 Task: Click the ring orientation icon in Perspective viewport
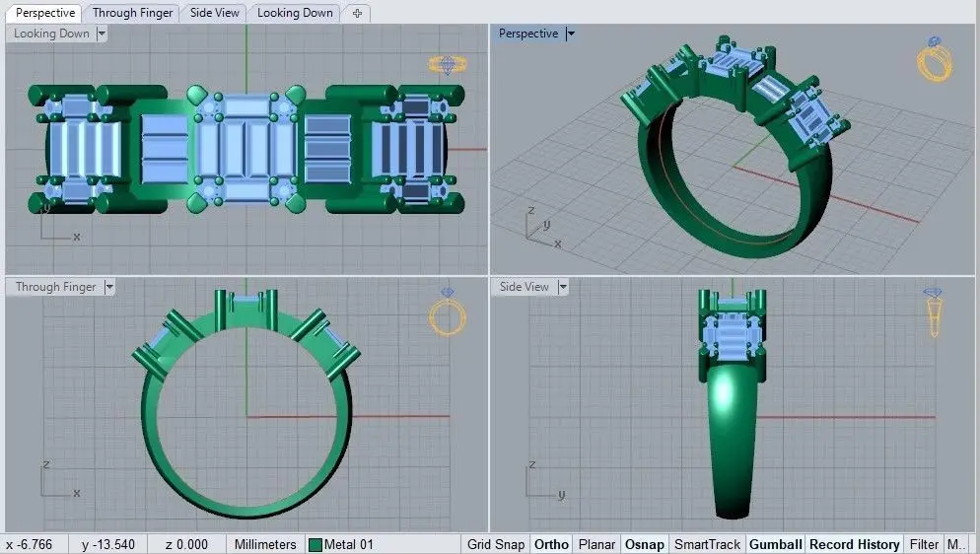coord(935,59)
